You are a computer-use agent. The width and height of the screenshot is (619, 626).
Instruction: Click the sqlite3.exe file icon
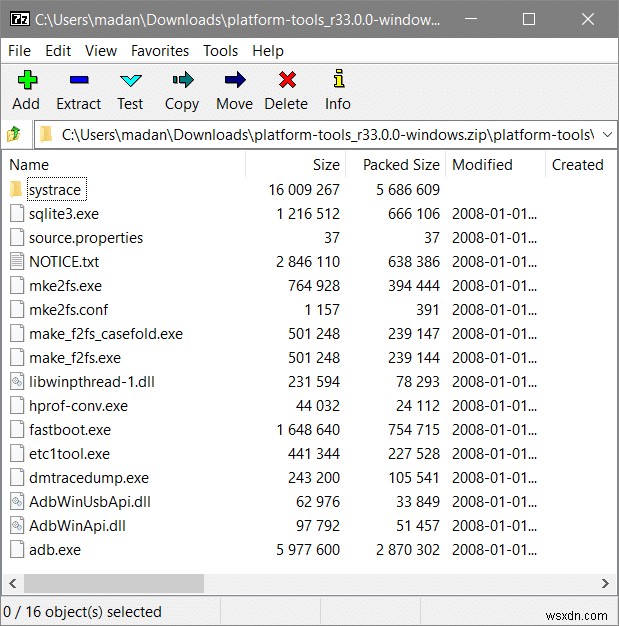point(17,214)
